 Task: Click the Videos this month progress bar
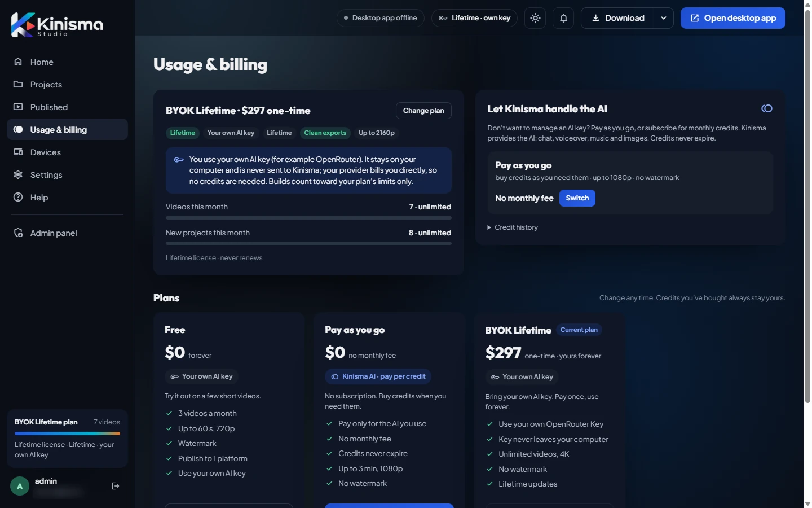click(x=308, y=218)
